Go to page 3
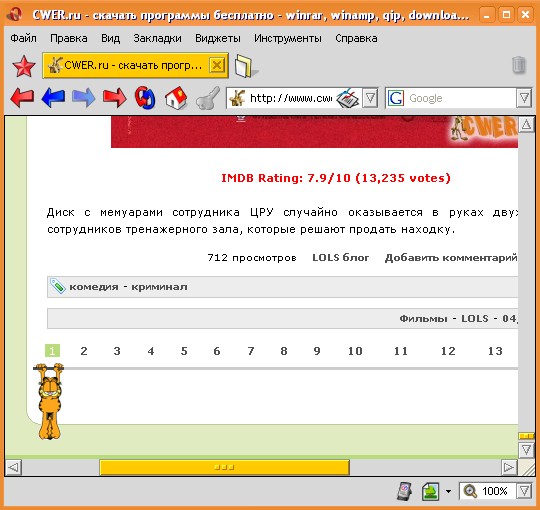The width and height of the screenshot is (540, 510). click(x=117, y=351)
